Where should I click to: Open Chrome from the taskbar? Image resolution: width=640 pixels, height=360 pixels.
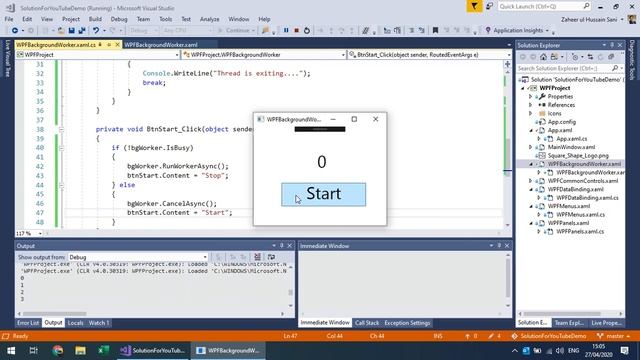pyautogui.click(x=58, y=350)
